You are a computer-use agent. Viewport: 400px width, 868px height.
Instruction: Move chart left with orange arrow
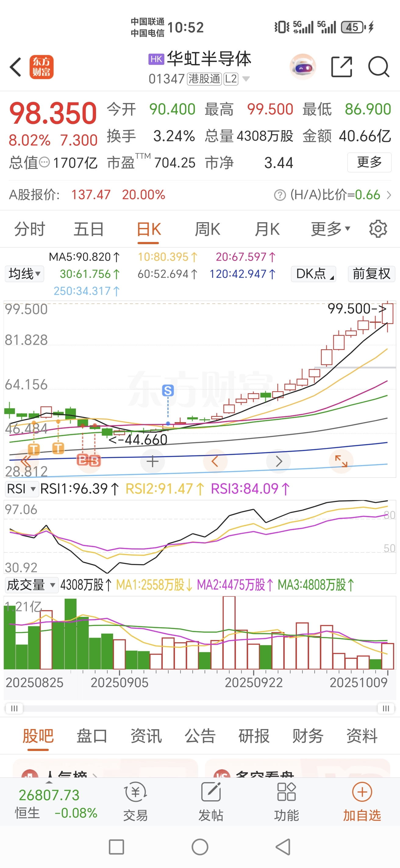point(215,461)
